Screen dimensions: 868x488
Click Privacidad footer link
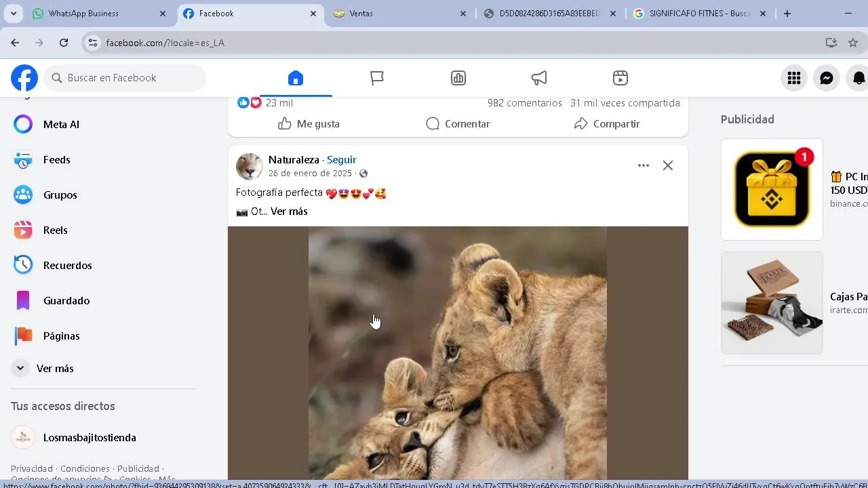tap(32, 468)
